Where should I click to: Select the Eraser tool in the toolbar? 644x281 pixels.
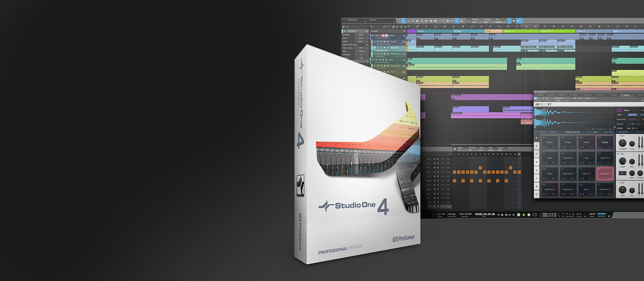coord(417,21)
